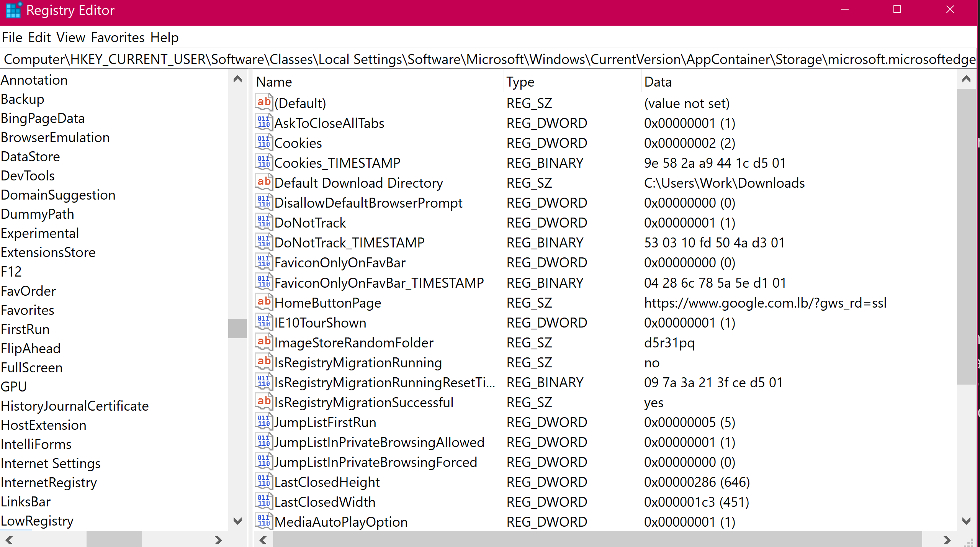Select the LowRegistry key

(37, 521)
